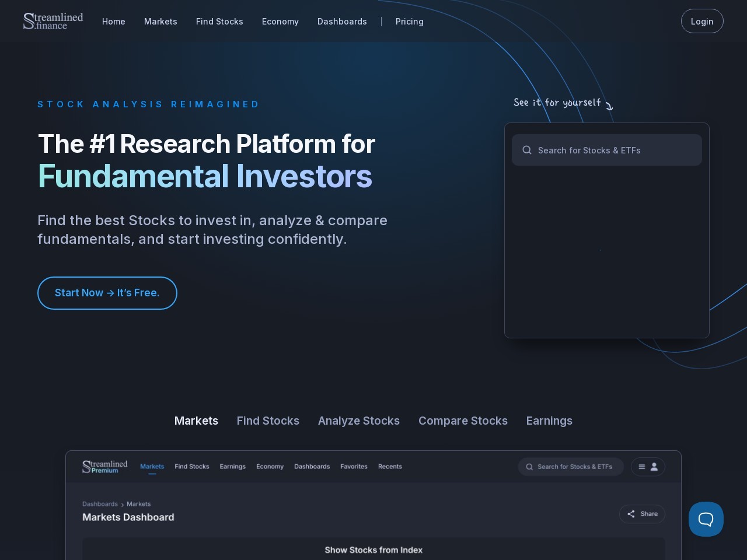The image size is (747, 560).
Task: Click the Streamlined.finance logo
Action: click(x=53, y=21)
